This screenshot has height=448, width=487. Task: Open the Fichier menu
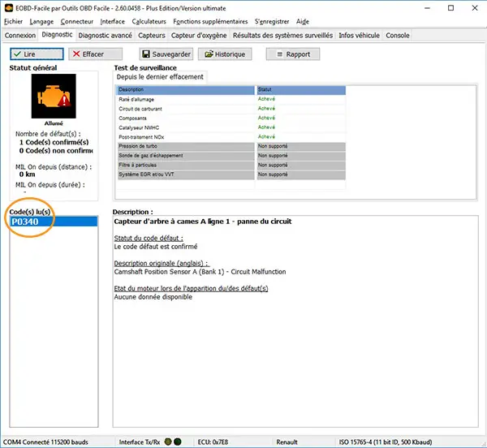pyautogui.click(x=14, y=22)
